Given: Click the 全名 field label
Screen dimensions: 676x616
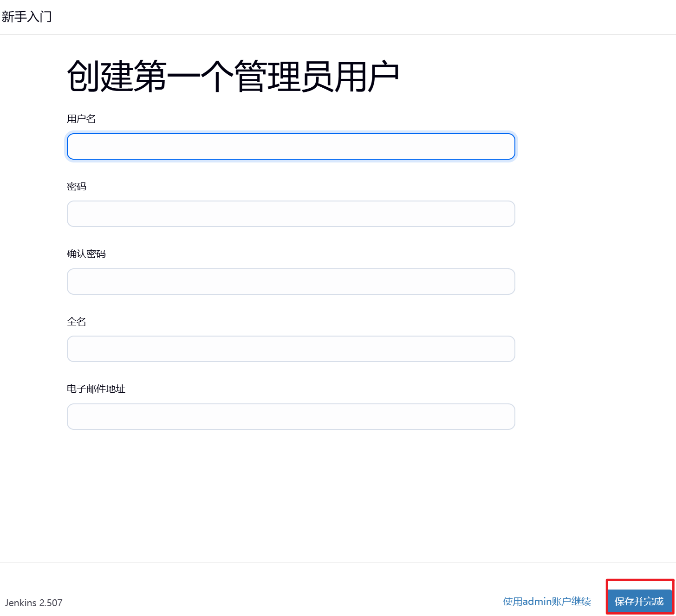Looking at the screenshot, I should click(77, 322).
